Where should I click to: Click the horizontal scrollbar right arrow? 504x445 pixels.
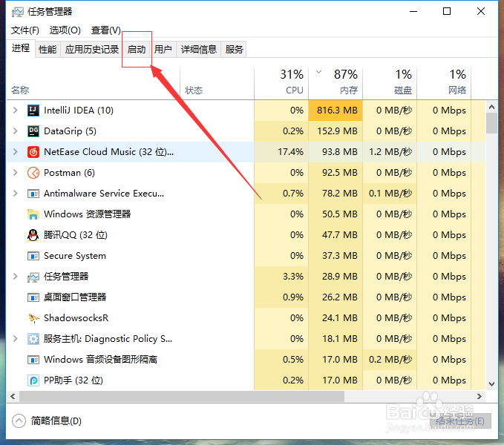[x=480, y=397]
